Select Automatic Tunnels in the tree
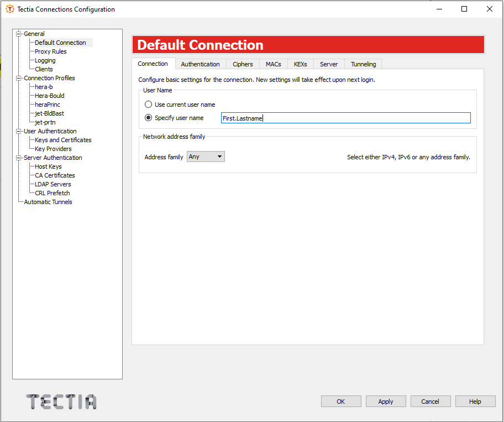Viewport: 504px width, 422px height. pos(48,202)
